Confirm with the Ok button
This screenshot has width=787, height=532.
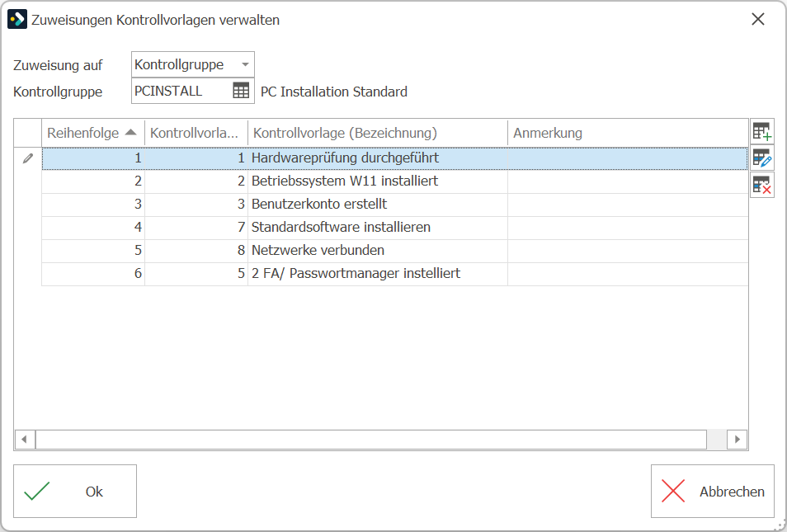tap(75, 491)
